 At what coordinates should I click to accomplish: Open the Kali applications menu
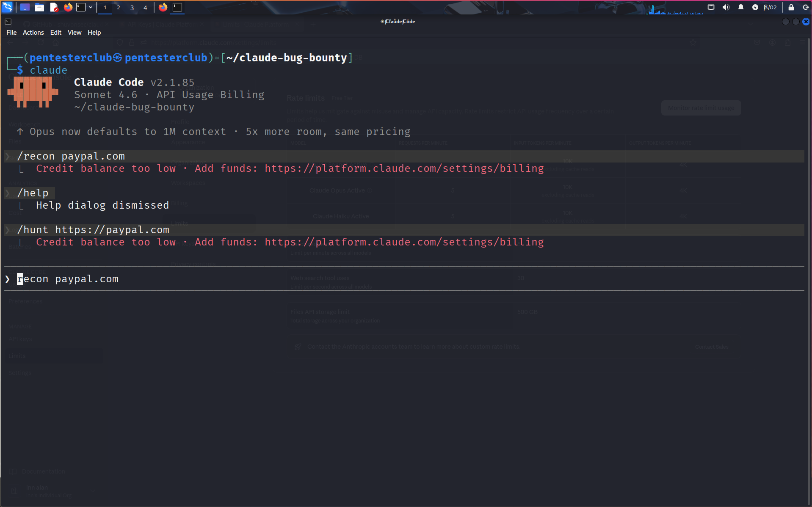[x=8, y=7]
